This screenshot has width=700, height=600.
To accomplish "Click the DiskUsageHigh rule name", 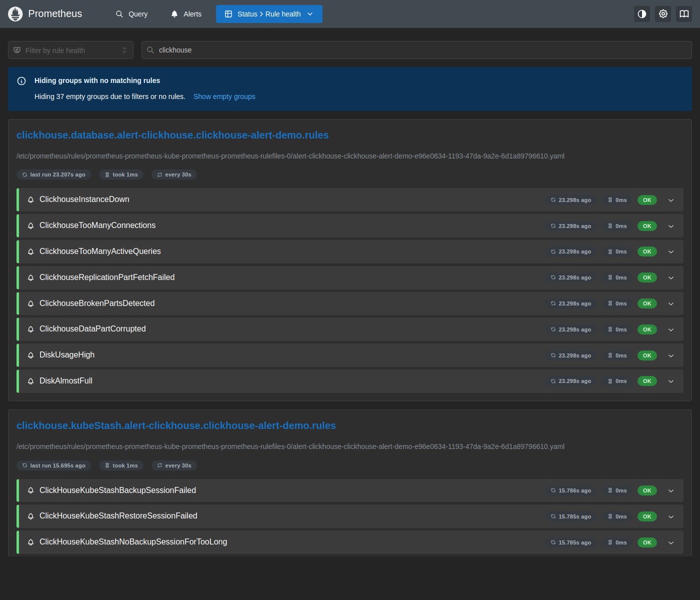I will pyautogui.click(x=67, y=355).
